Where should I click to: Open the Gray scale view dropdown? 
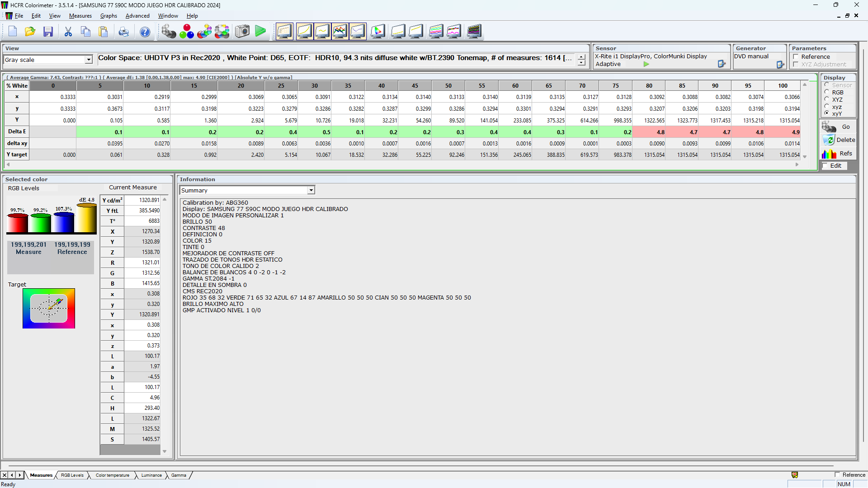[89, 60]
